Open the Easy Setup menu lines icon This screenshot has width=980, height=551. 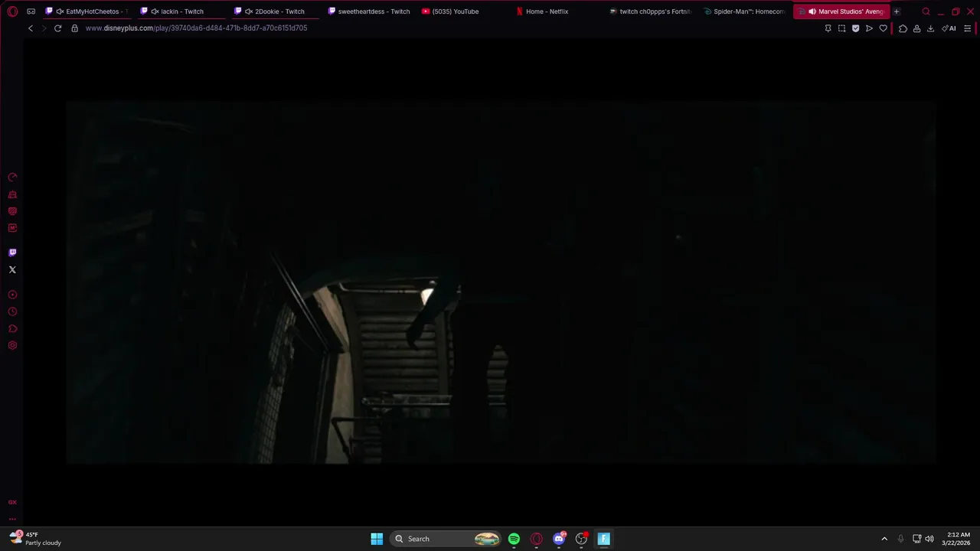pyautogui.click(x=968, y=28)
